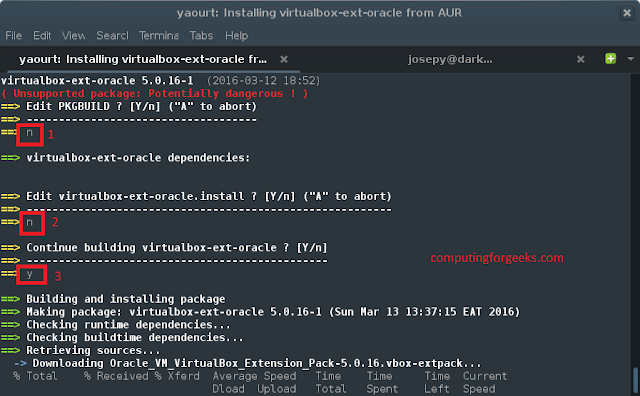The image size is (640, 396).
Task: Click the second highlighted 'n' answer box
Action: (32, 223)
